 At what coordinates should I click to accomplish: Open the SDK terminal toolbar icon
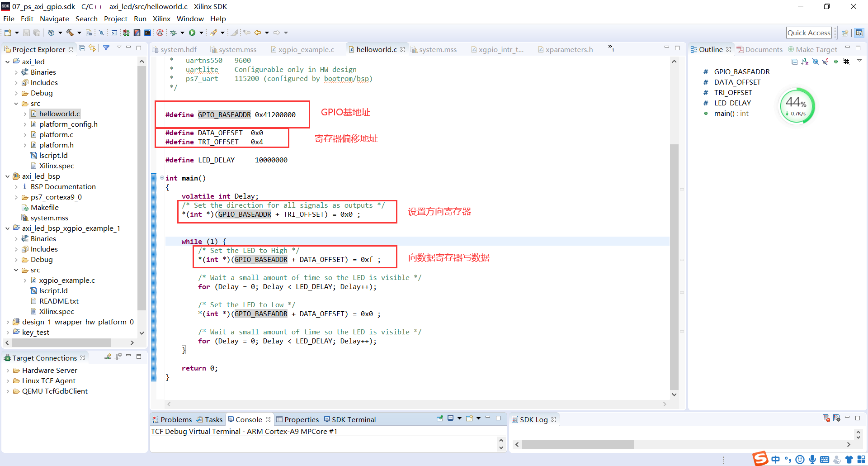pyautogui.click(x=147, y=33)
